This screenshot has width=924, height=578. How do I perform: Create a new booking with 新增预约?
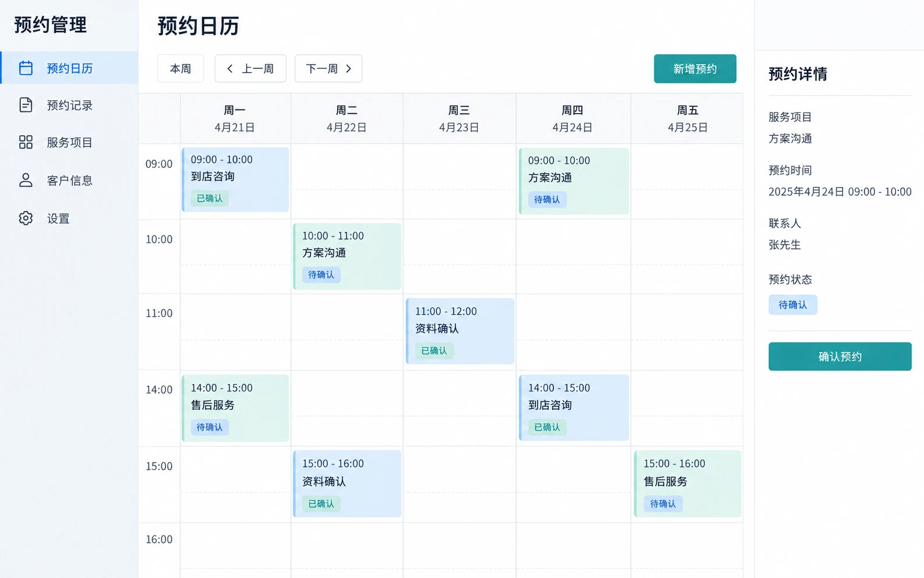pyautogui.click(x=695, y=69)
